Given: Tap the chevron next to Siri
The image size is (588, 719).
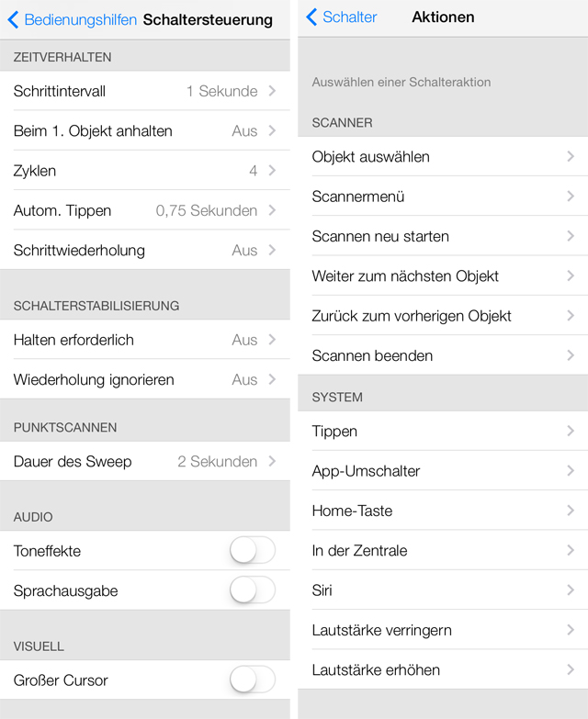Looking at the screenshot, I should tap(571, 590).
